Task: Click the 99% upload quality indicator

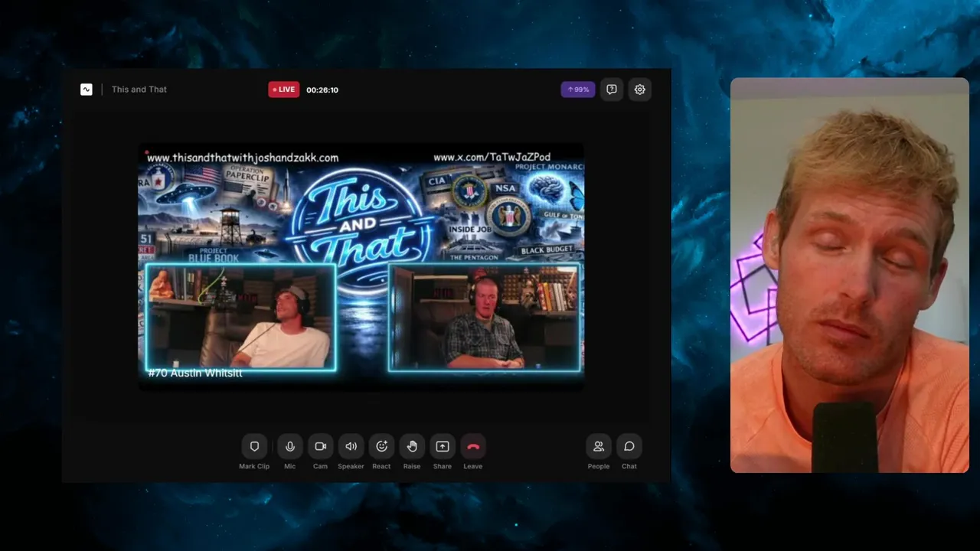Action: 578,90
